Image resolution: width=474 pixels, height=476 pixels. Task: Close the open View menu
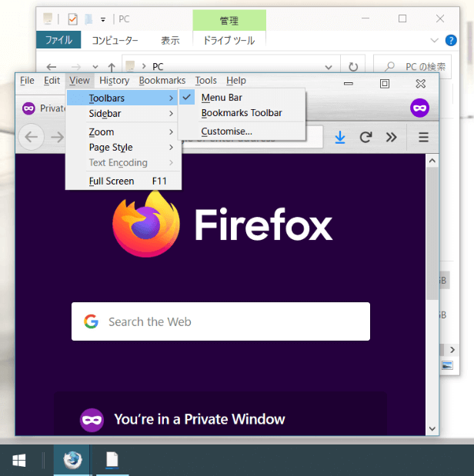(x=79, y=81)
